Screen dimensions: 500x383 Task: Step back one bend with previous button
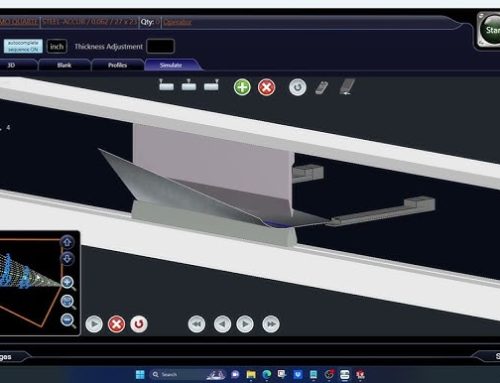[222, 324]
